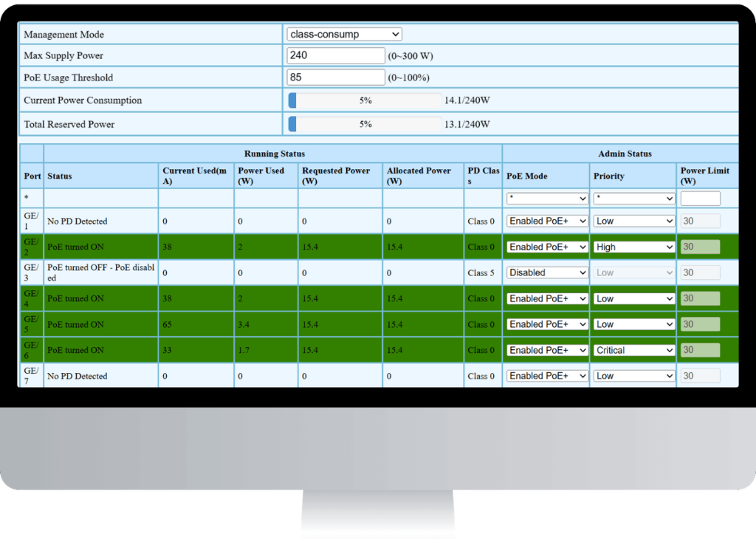Click the Max Supply Power field

336,55
